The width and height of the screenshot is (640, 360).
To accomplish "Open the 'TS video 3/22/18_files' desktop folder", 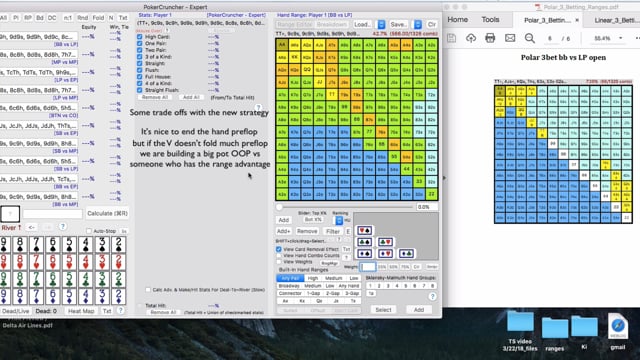I will point(520,331).
